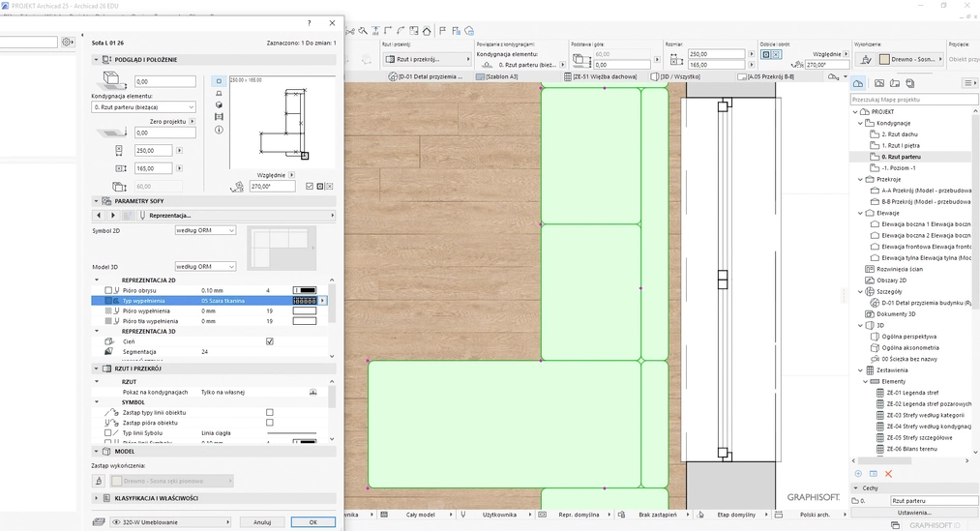980x531 pixels.
Task: Collapse the PARAMETRY SOFY section
Action: pyautogui.click(x=96, y=201)
